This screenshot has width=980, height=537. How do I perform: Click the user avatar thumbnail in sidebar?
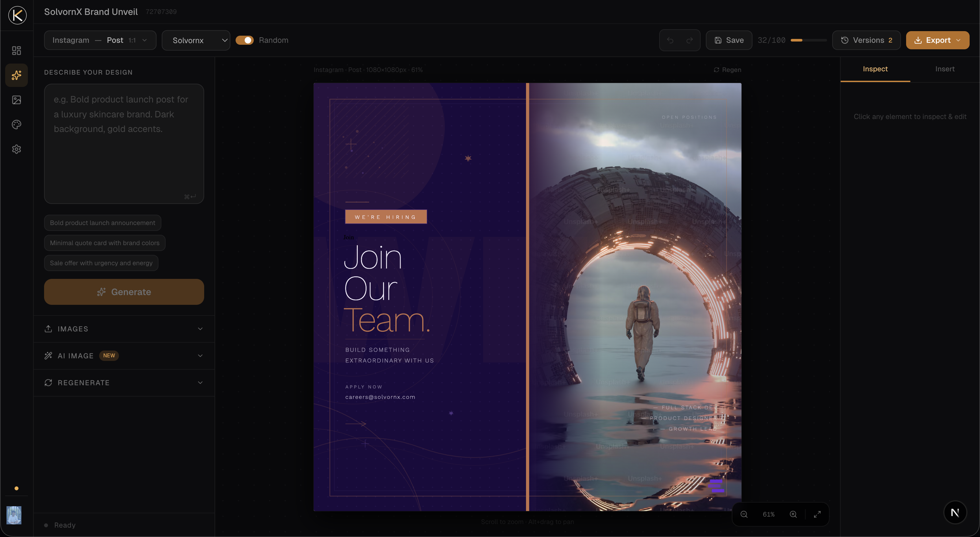pos(14,515)
